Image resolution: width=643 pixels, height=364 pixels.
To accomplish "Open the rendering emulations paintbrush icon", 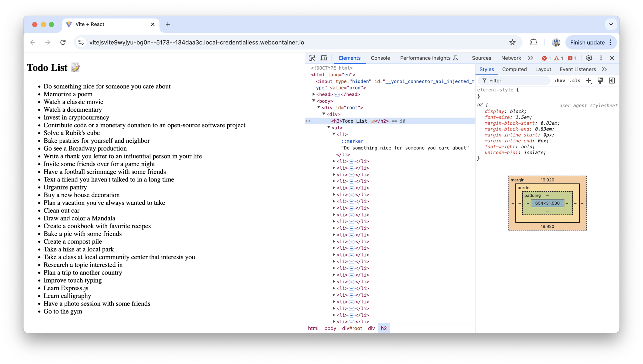I will coord(600,81).
